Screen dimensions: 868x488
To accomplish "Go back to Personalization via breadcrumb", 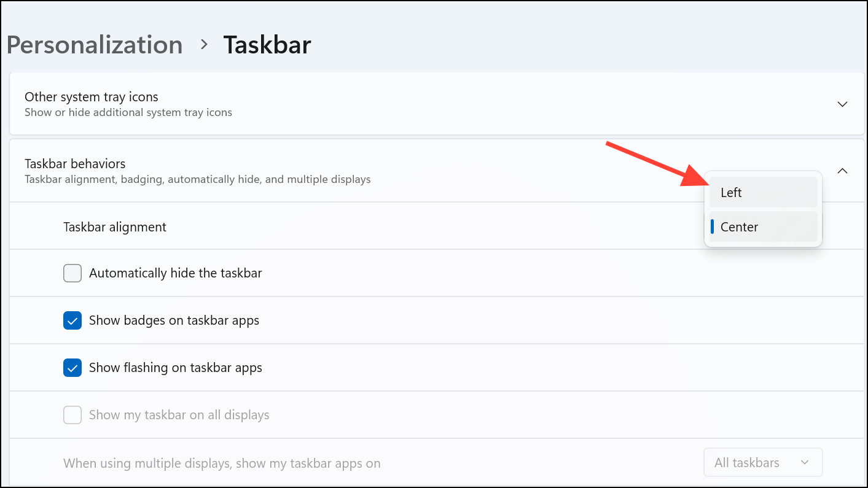I will click(95, 45).
